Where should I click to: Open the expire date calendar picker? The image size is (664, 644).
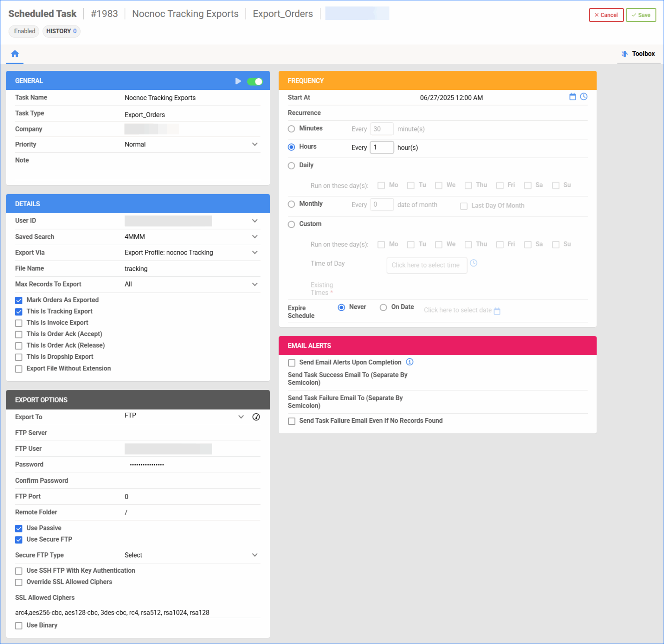pyautogui.click(x=497, y=310)
